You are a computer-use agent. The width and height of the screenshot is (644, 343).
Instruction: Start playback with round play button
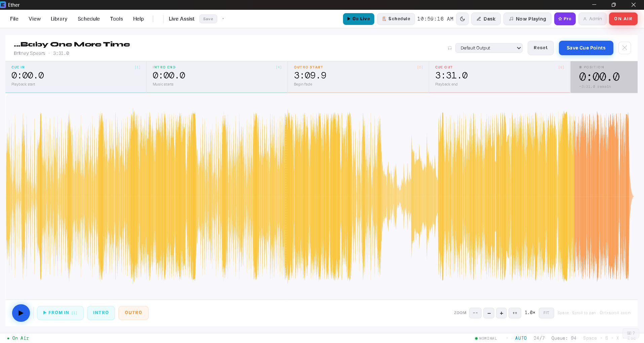click(21, 313)
